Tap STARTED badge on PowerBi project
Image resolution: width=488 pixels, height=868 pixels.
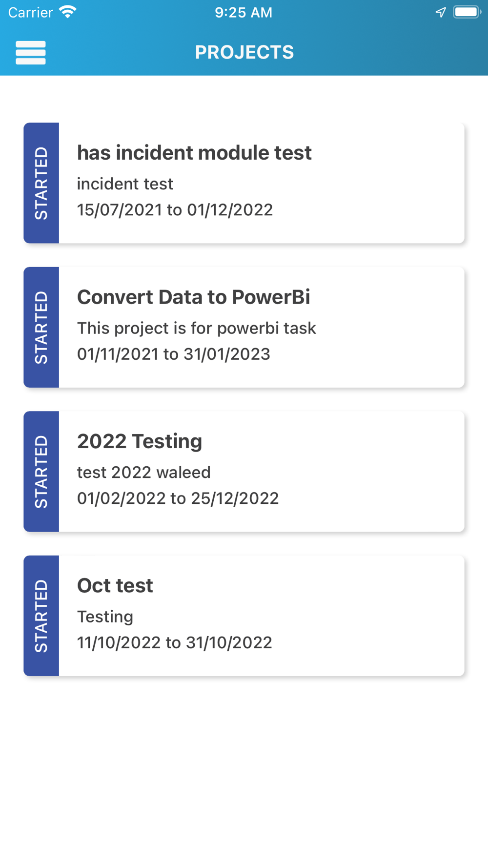pyautogui.click(x=41, y=327)
